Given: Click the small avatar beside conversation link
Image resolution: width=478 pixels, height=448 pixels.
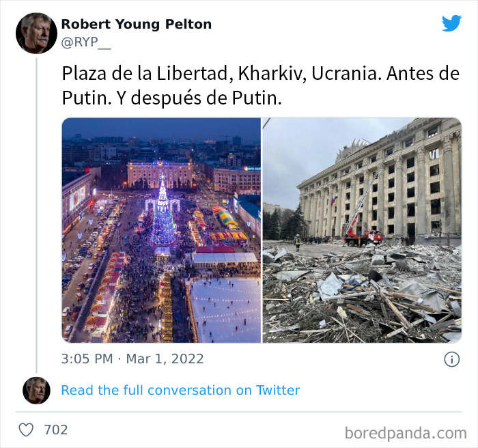Looking at the screenshot, I should point(36,391).
